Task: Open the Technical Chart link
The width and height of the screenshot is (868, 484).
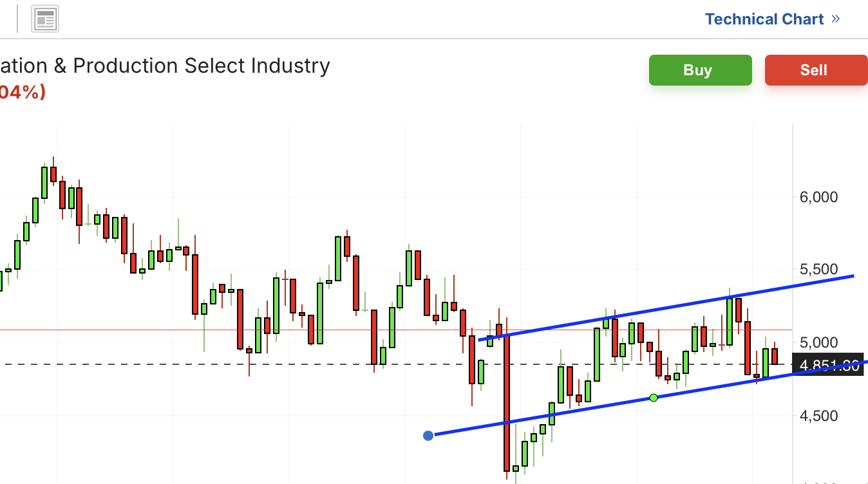Action: [x=764, y=19]
